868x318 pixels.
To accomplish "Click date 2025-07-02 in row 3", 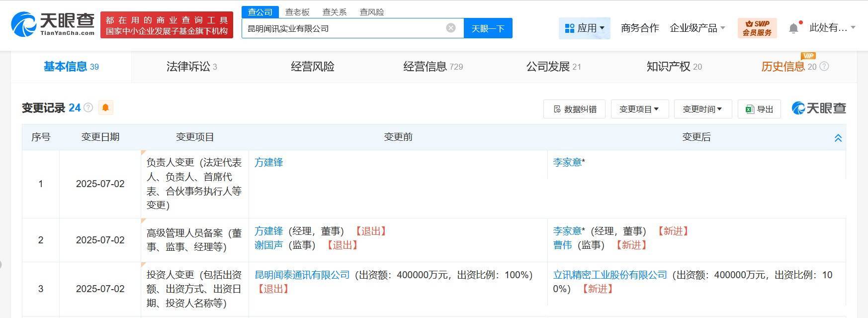I will tap(100, 289).
